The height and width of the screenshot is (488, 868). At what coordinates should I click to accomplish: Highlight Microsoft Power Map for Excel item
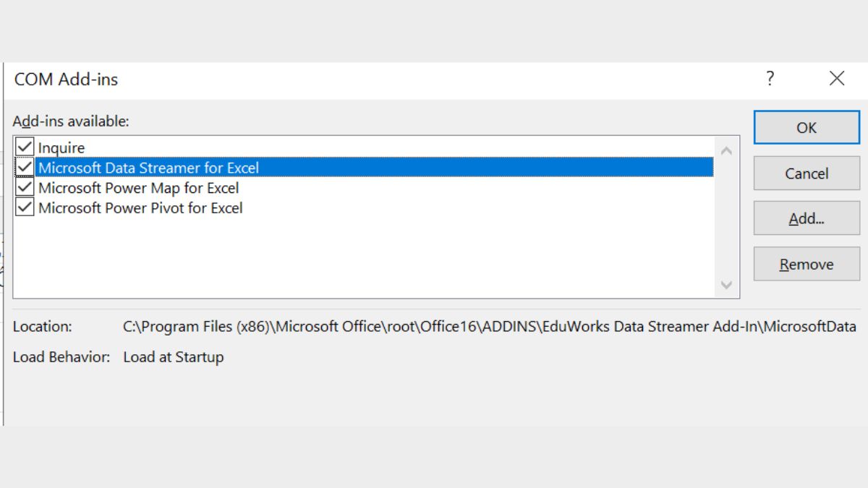tap(138, 188)
